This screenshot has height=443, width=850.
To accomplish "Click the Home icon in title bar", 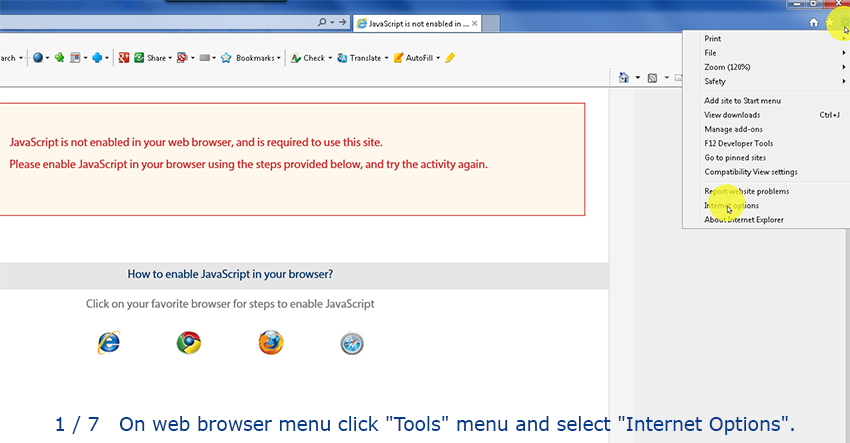I will 814,22.
